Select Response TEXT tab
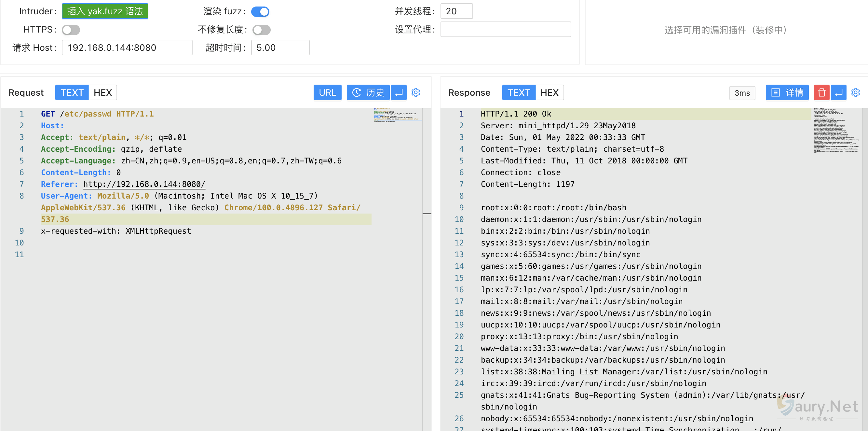 [519, 92]
